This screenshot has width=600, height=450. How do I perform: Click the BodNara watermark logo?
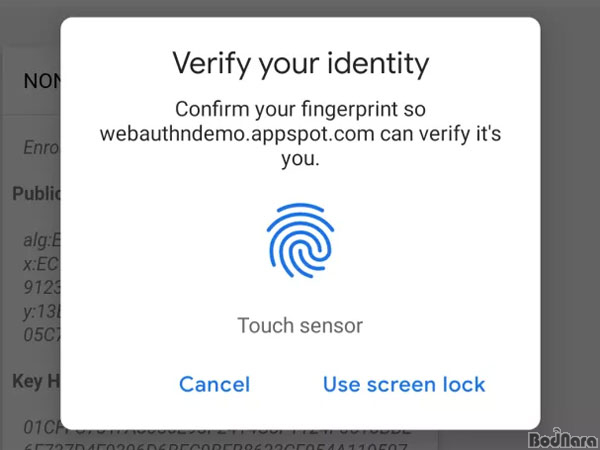pos(563,439)
